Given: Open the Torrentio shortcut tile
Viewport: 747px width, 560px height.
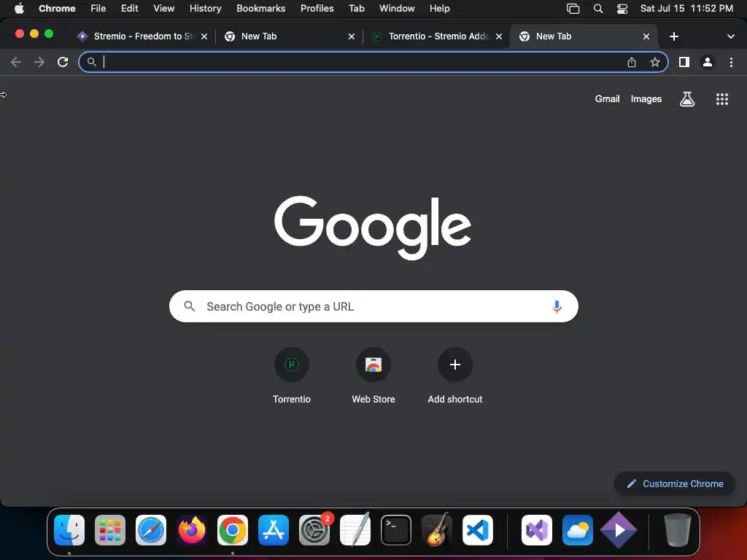Looking at the screenshot, I should pos(292,376).
